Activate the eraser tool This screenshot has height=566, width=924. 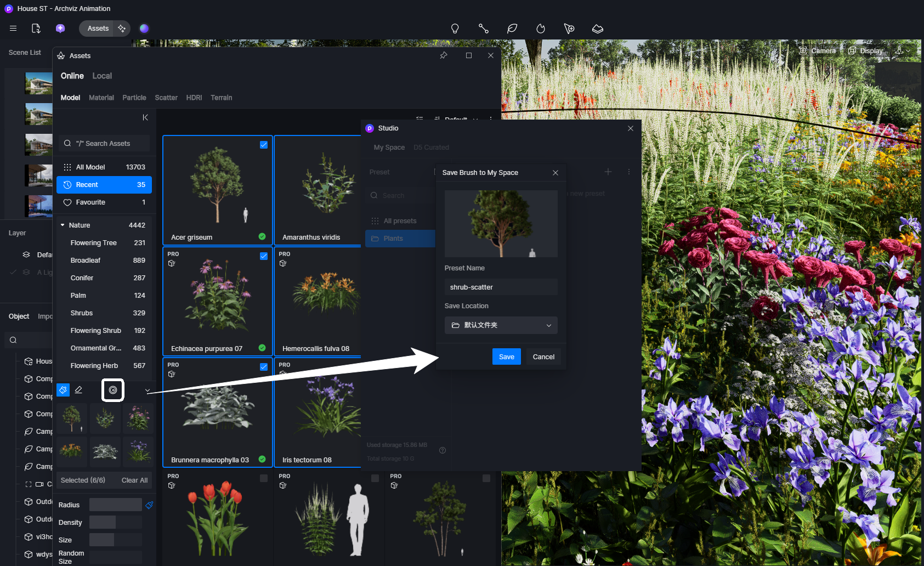tap(78, 390)
